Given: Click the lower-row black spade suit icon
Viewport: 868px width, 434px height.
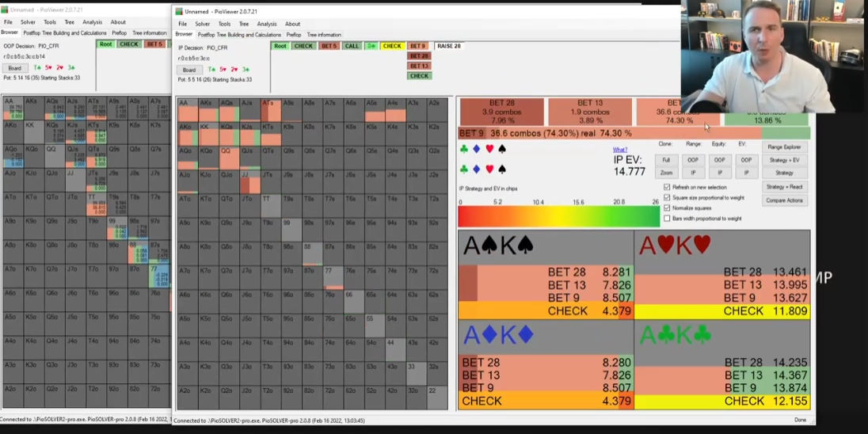Looking at the screenshot, I should (x=502, y=169).
